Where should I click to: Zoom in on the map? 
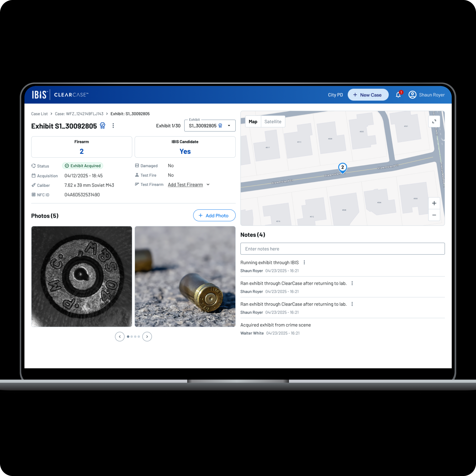pyautogui.click(x=434, y=203)
